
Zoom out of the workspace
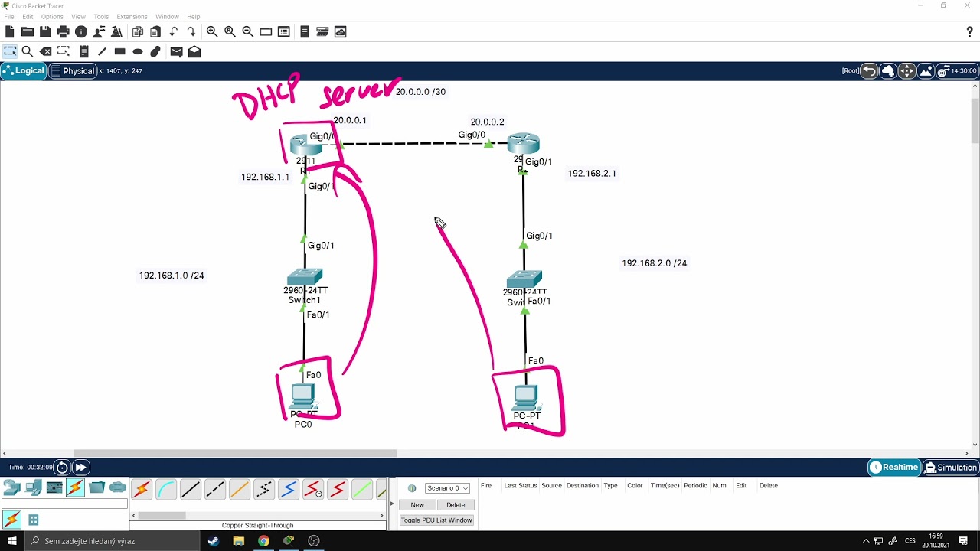(247, 31)
